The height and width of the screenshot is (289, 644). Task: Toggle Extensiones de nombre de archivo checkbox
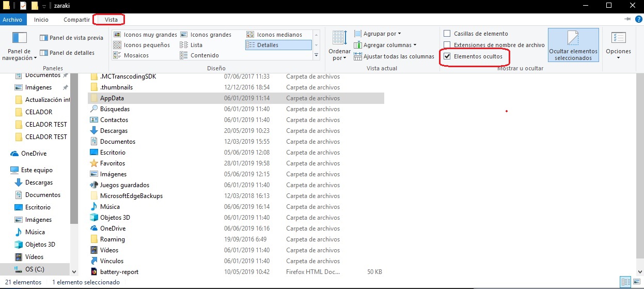pyautogui.click(x=447, y=45)
